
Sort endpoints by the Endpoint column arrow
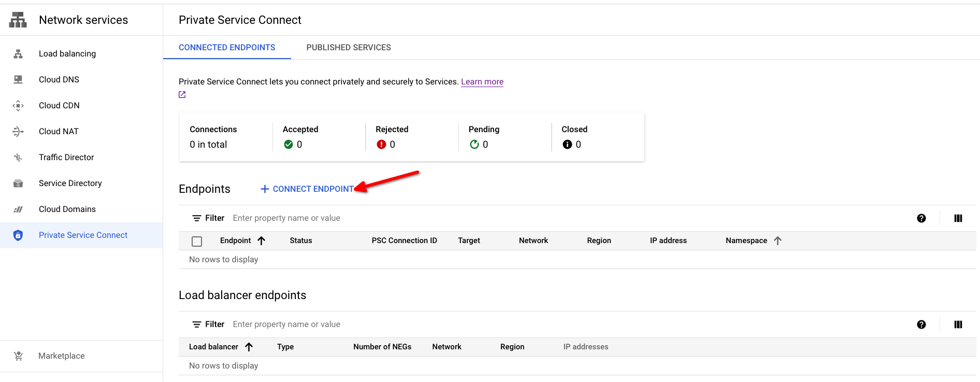[262, 240]
